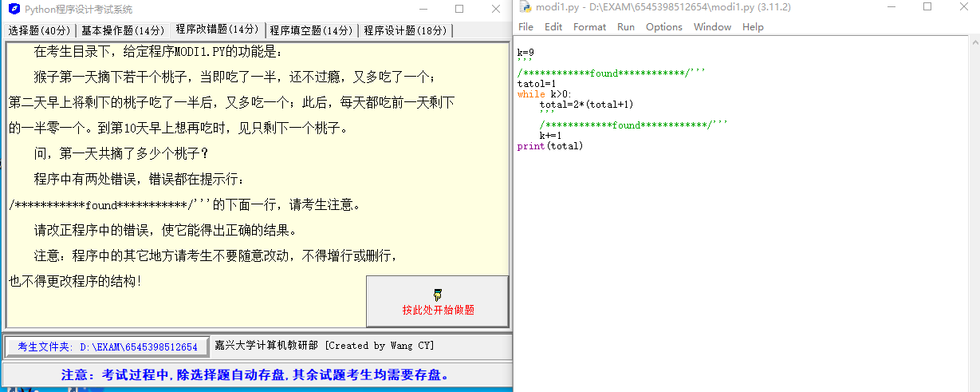Click the sentence 问，第一天共摘了多少个桃子？
The image size is (980, 392).
pyautogui.click(x=121, y=153)
